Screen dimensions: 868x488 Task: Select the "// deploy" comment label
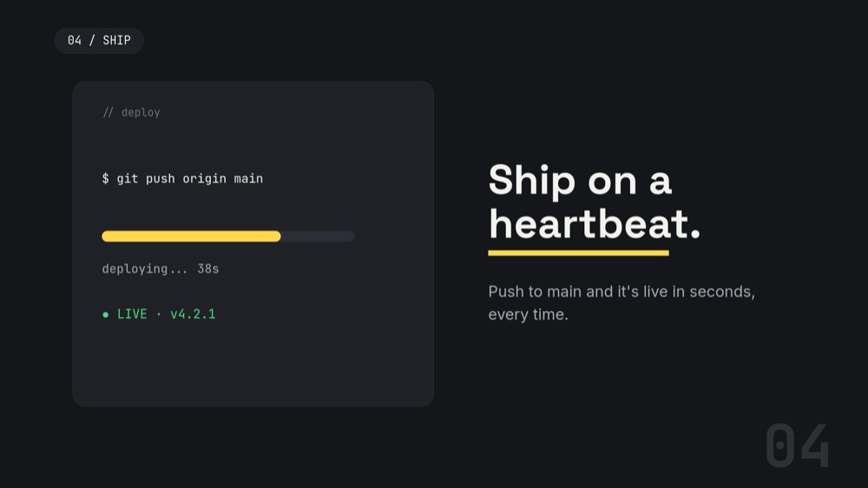click(x=131, y=112)
